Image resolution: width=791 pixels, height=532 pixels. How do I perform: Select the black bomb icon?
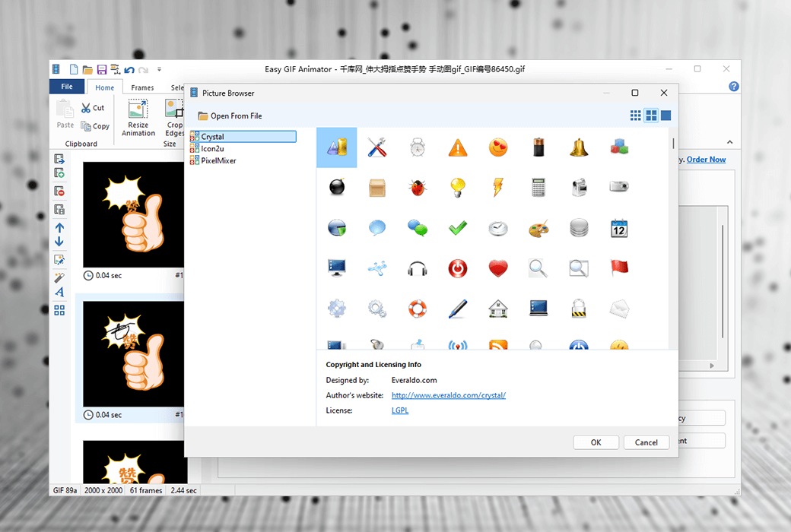[x=336, y=187]
